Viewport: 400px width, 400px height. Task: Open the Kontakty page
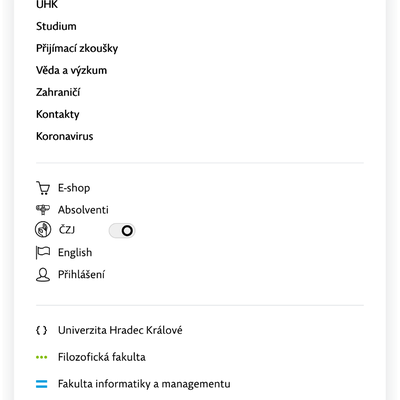(x=58, y=114)
